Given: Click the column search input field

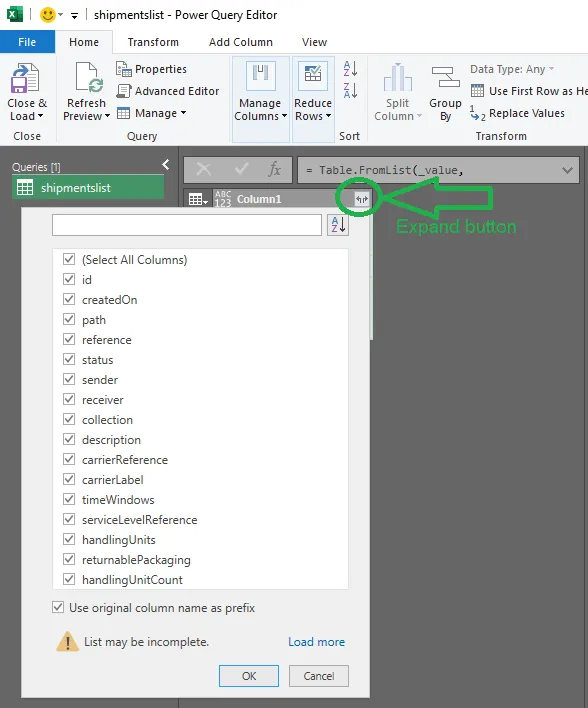Looking at the screenshot, I should point(187,225).
